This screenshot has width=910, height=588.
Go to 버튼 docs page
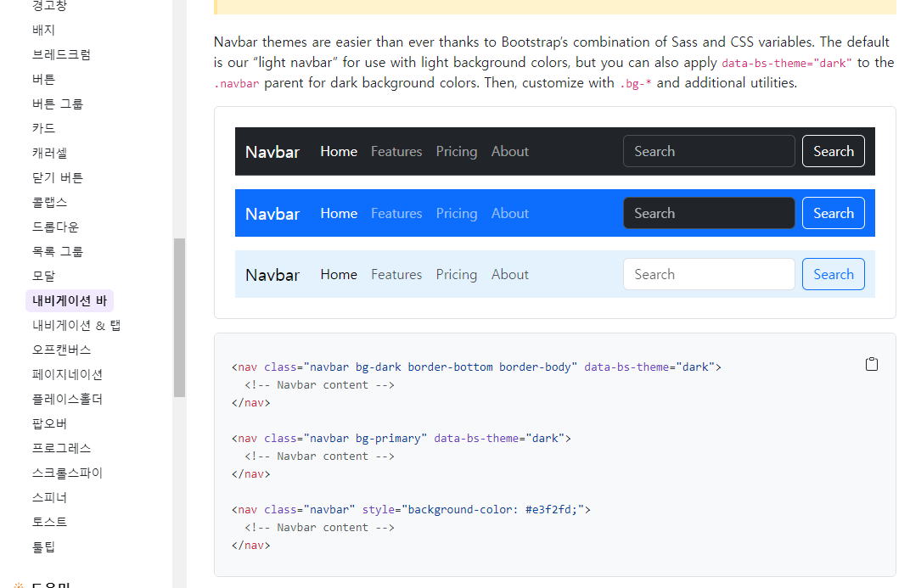pyautogui.click(x=43, y=80)
